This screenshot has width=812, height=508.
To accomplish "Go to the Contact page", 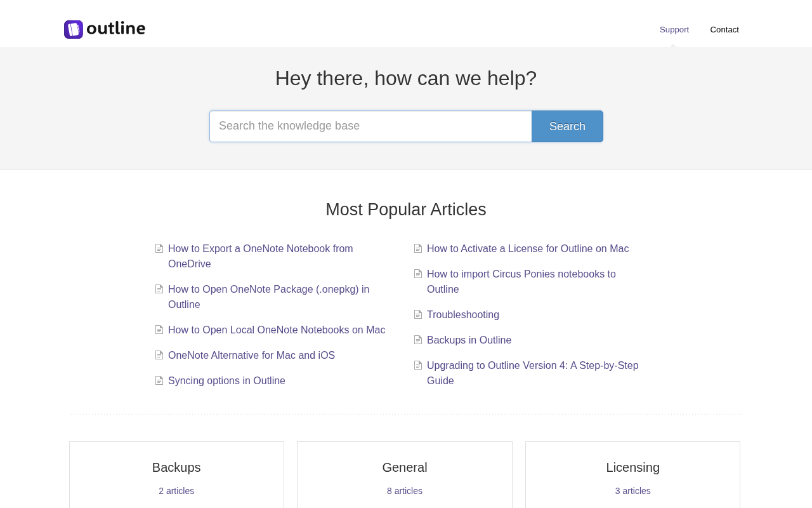I will point(724,30).
